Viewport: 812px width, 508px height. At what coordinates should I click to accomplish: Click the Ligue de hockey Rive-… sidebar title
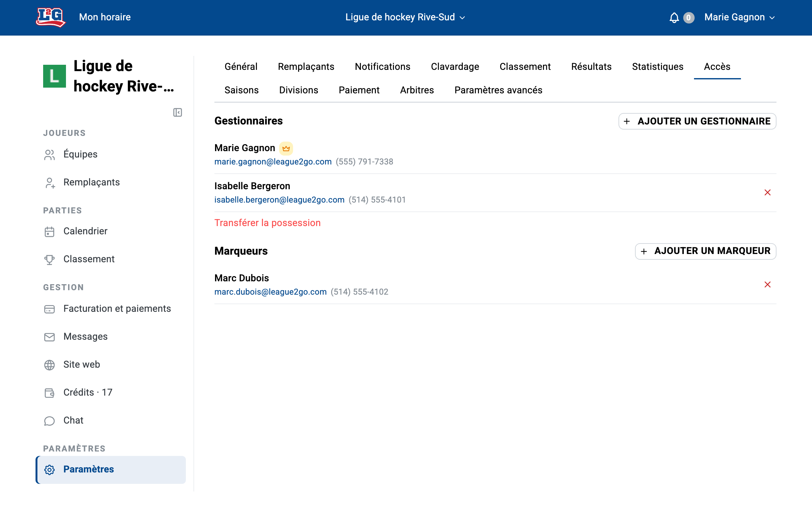click(123, 76)
